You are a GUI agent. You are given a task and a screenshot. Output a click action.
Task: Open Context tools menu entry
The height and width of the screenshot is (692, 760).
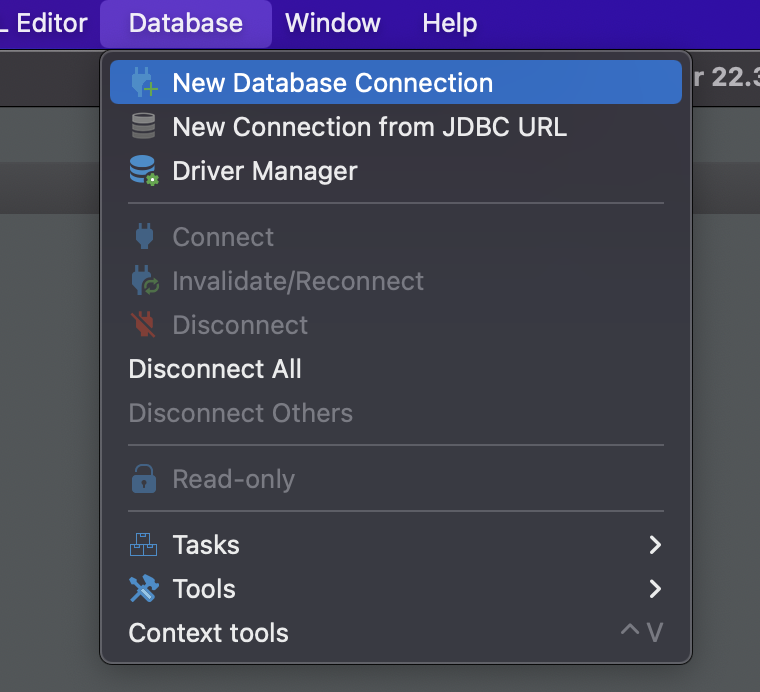208,633
